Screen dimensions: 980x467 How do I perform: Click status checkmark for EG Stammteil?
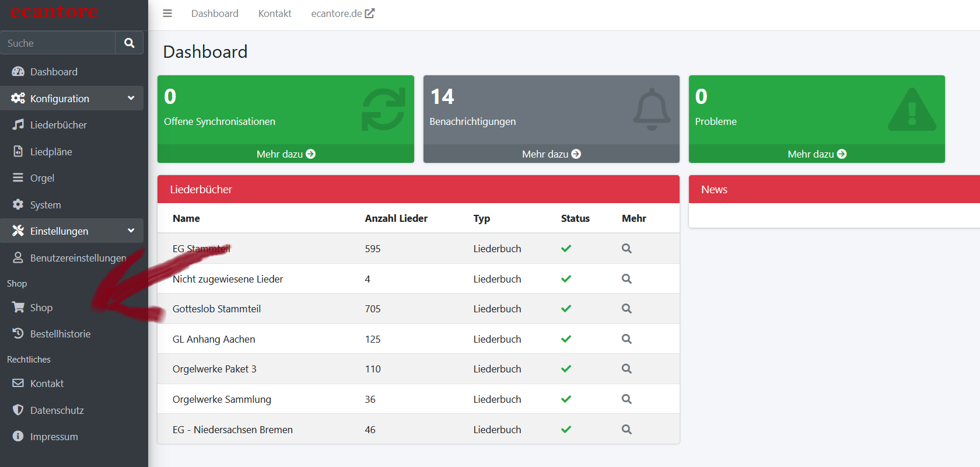point(566,248)
